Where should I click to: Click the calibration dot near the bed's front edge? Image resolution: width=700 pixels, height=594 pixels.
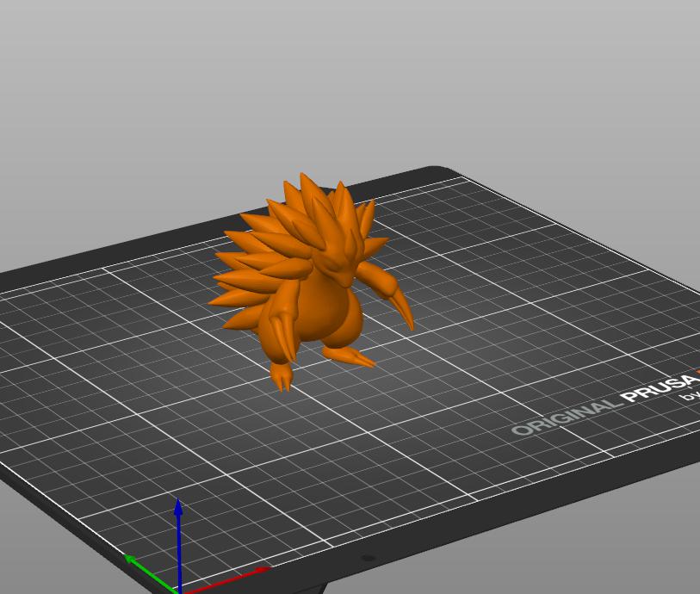(368, 558)
